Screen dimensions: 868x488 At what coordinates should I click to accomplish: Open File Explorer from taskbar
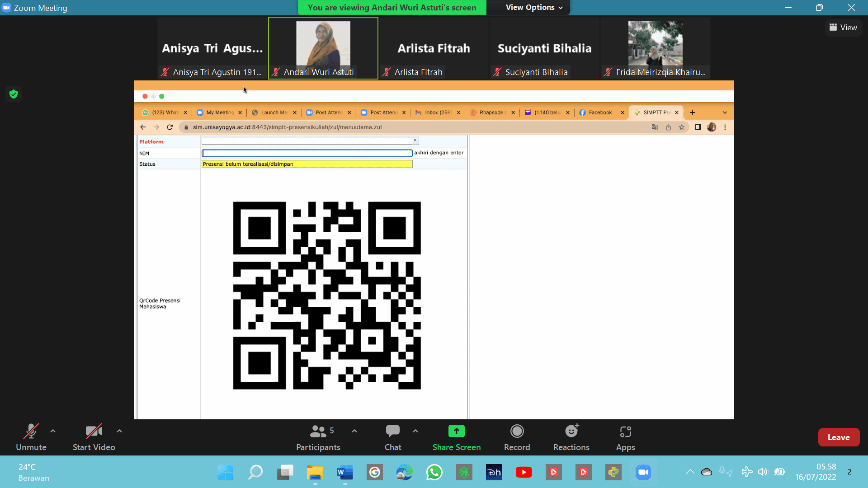point(315,473)
